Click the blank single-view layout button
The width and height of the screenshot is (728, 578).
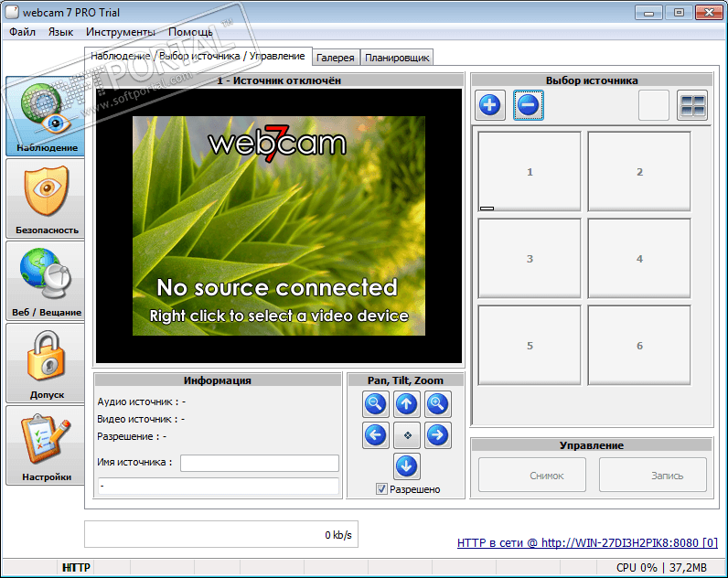[653, 105]
